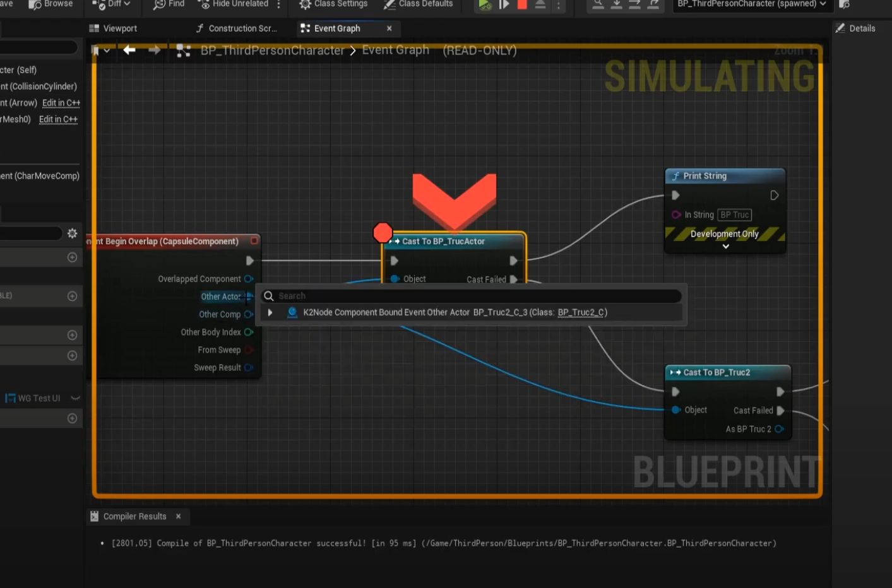This screenshot has width=892, height=588.
Task: Click the Sweep Result output pin
Action: [x=249, y=367]
